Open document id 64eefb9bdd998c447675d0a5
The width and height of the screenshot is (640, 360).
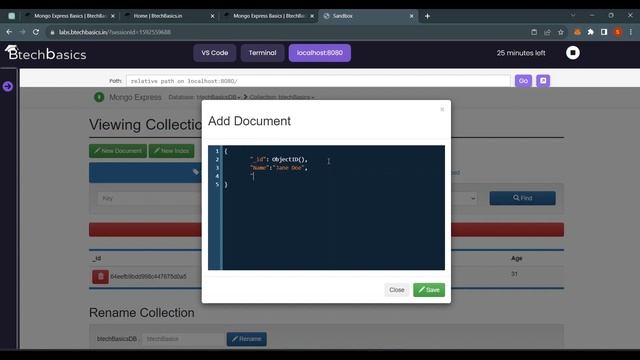(x=148, y=276)
